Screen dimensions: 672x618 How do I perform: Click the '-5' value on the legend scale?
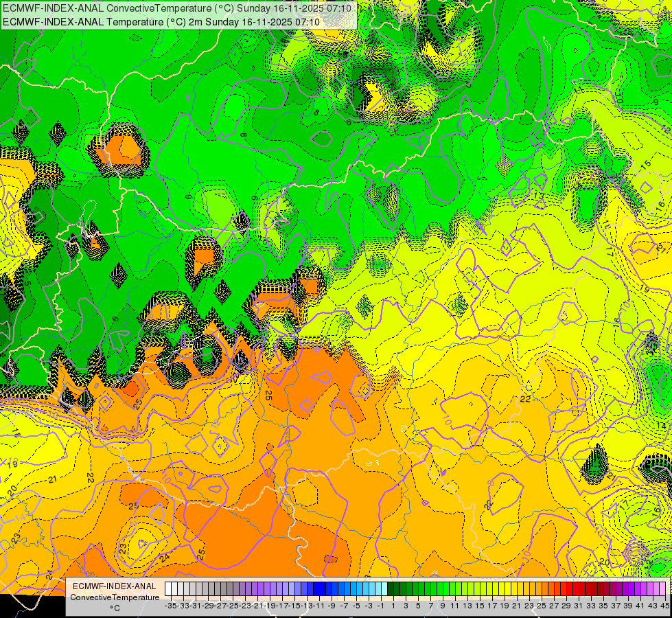pyautogui.click(x=356, y=606)
